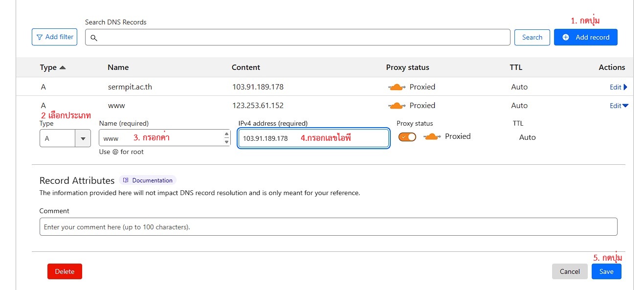Click the magnifier icon in search box
644x290 pixels.
[x=94, y=38]
